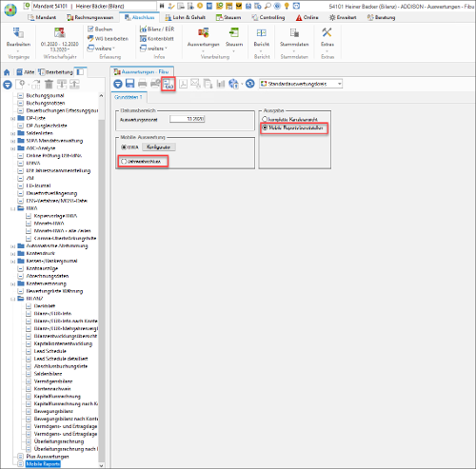Image resolution: width=476 pixels, height=469 pixels.
Task: Click the save diskette icon in Auswertungen toolbar
Action: pyautogui.click(x=130, y=84)
